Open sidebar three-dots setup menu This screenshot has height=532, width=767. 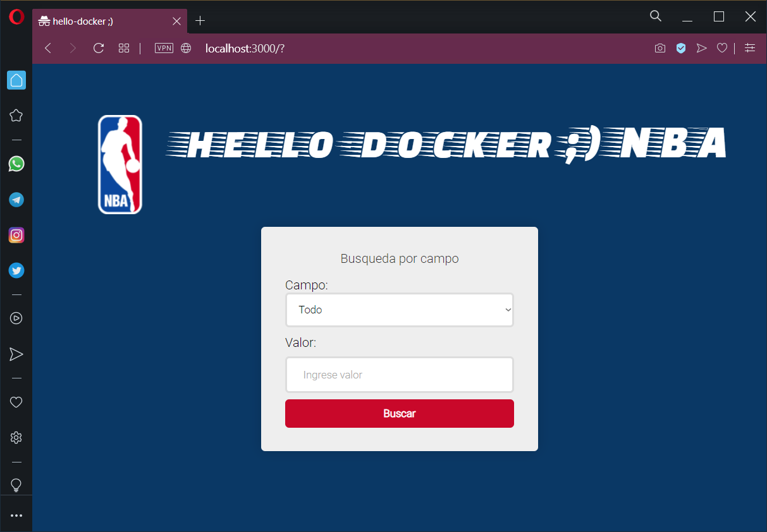click(x=16, y=516)
